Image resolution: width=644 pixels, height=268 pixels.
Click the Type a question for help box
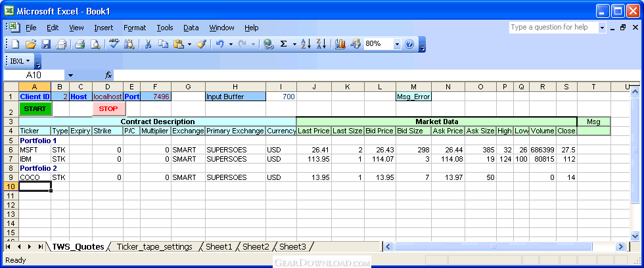coord(553,28)
